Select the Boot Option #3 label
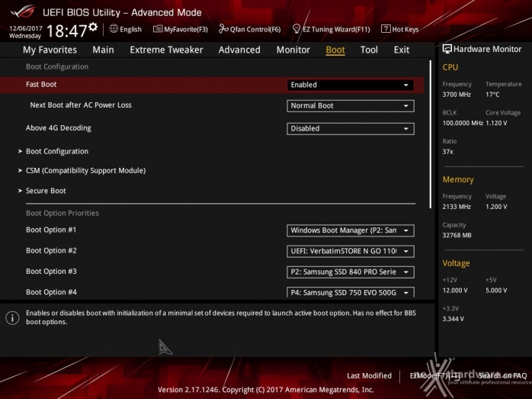The image size is (532, 399). coord(51,271)
